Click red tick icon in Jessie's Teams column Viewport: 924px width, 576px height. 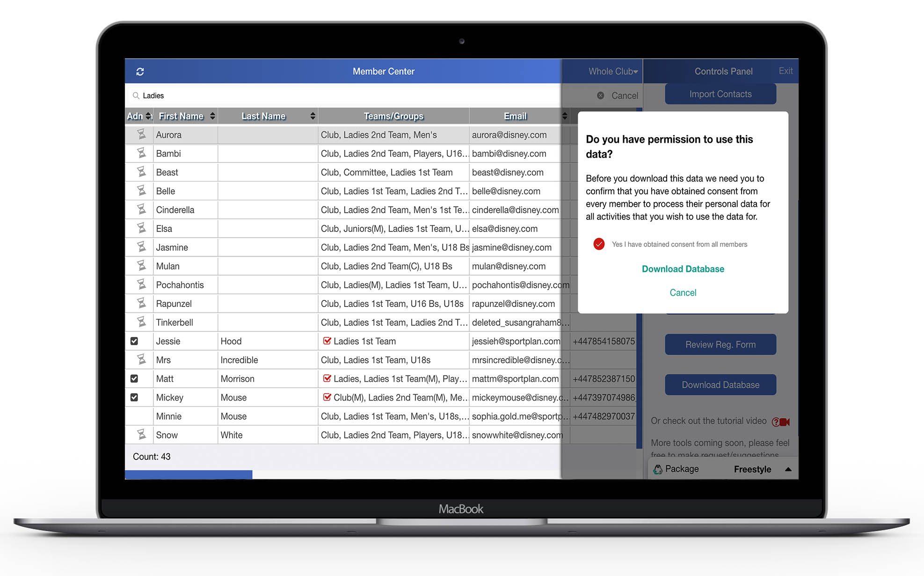coord(327,341)
